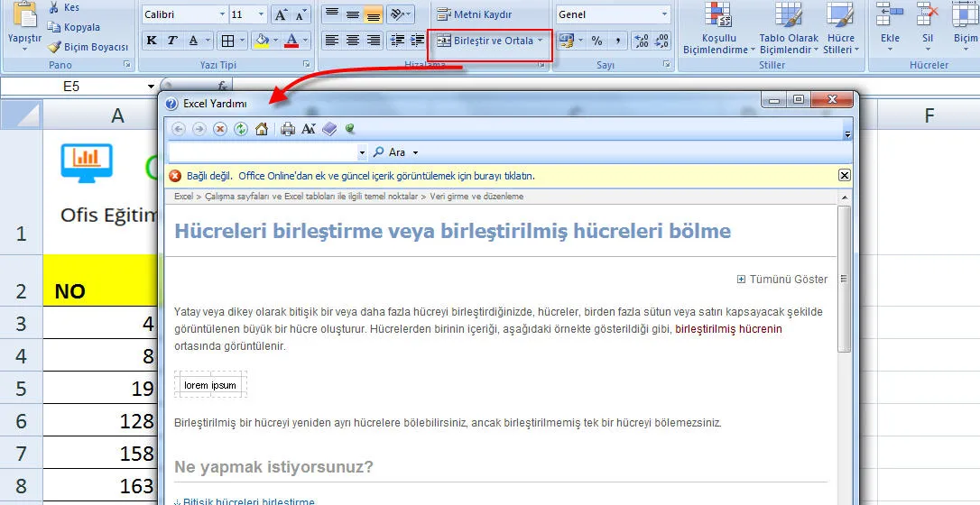Open the Ara search options menu

[415, 152]
